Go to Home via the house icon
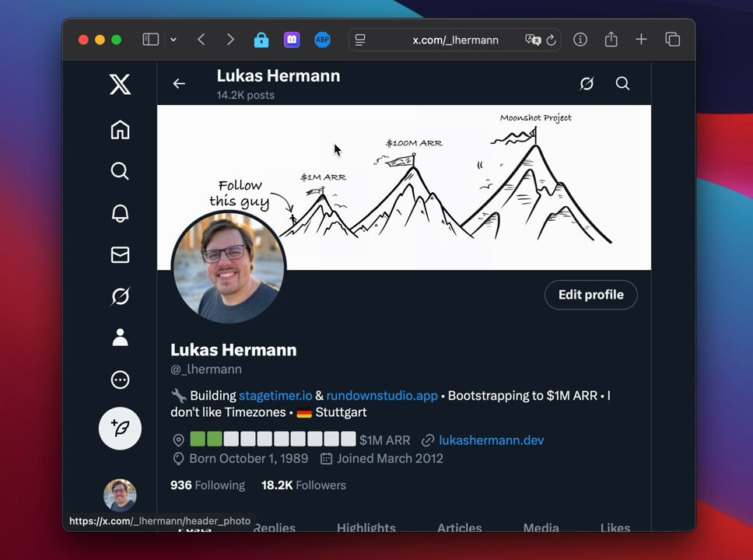This screenshot has height=560, width=753. point(120,130)
